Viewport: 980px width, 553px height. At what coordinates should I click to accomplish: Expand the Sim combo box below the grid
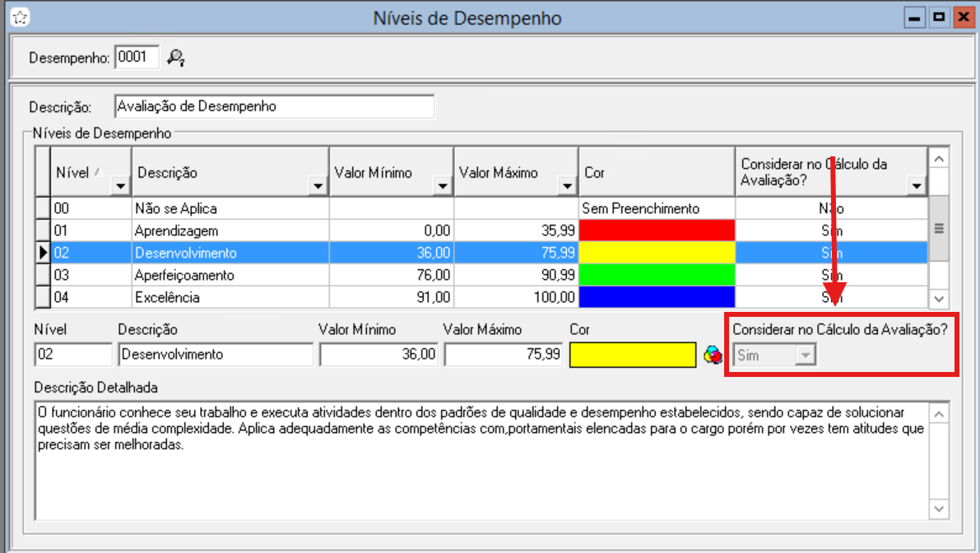tap(806, 355)
